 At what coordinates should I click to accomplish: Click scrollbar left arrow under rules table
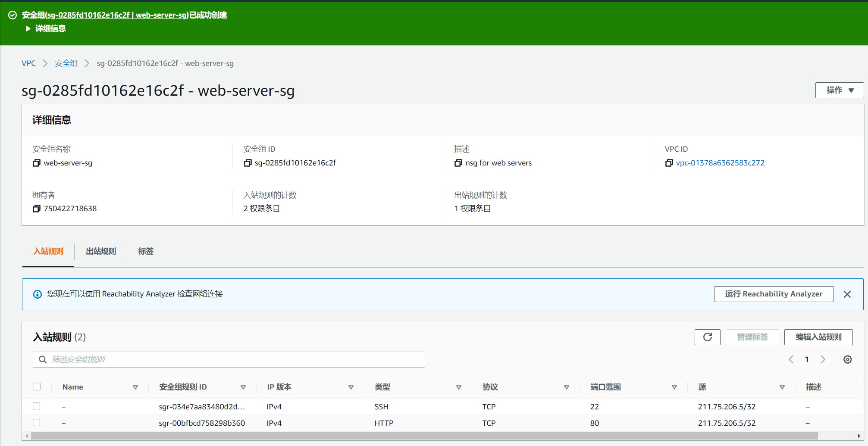click(27, 436)
